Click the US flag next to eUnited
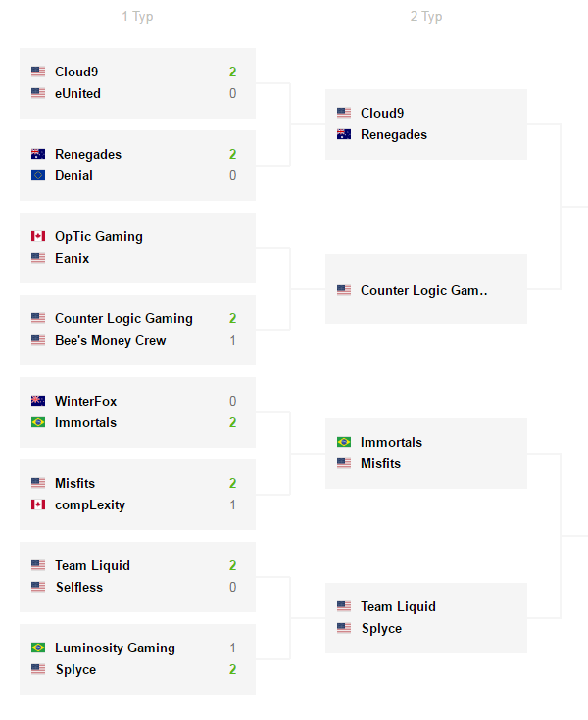588x720 pixels. [38, 94]
